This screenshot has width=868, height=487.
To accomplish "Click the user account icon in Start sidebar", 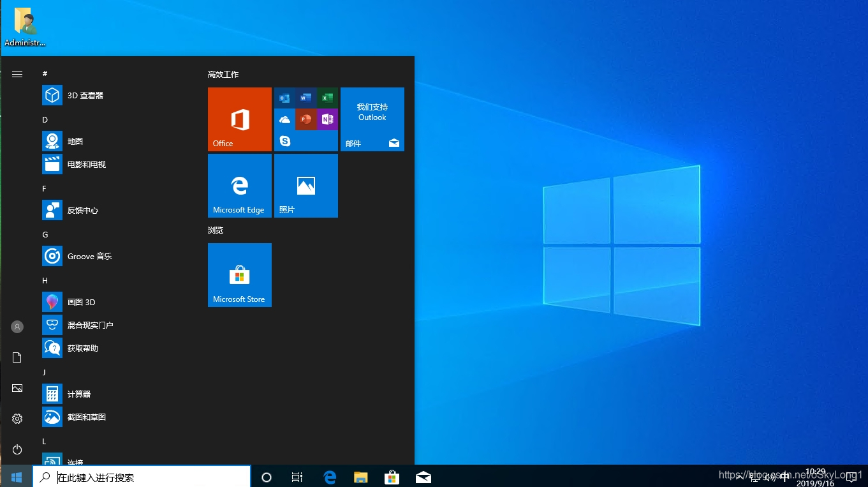I will pyautogui.click(x=17, y=327).
